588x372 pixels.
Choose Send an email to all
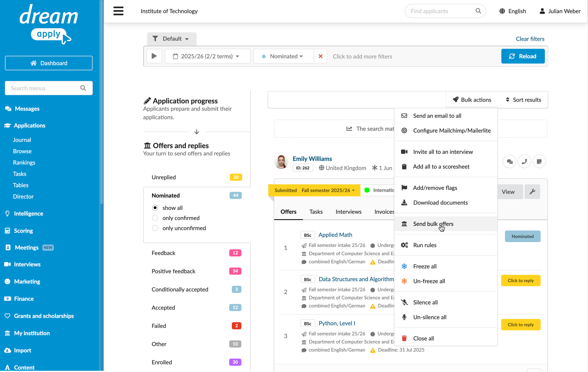coord(446,116)
